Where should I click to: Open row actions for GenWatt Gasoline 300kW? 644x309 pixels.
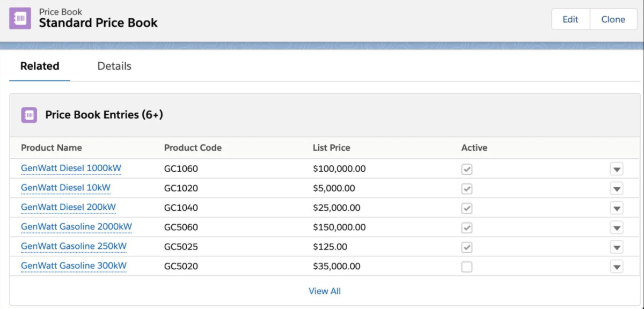pyautogui.click(x=616, y=266)
